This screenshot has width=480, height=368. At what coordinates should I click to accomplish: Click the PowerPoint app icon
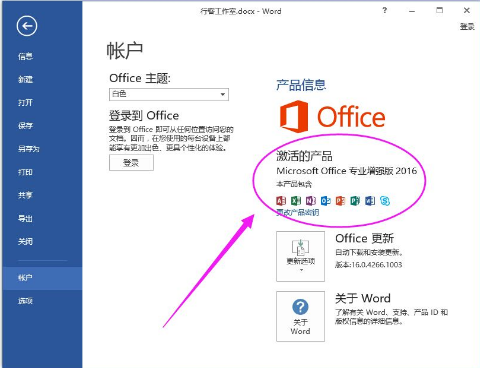[x=340, y=201]
